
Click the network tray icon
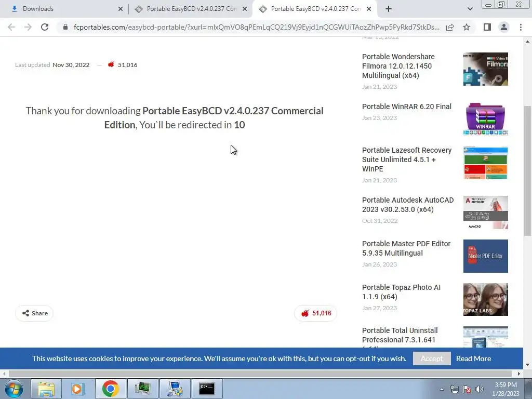coord(454,389)
